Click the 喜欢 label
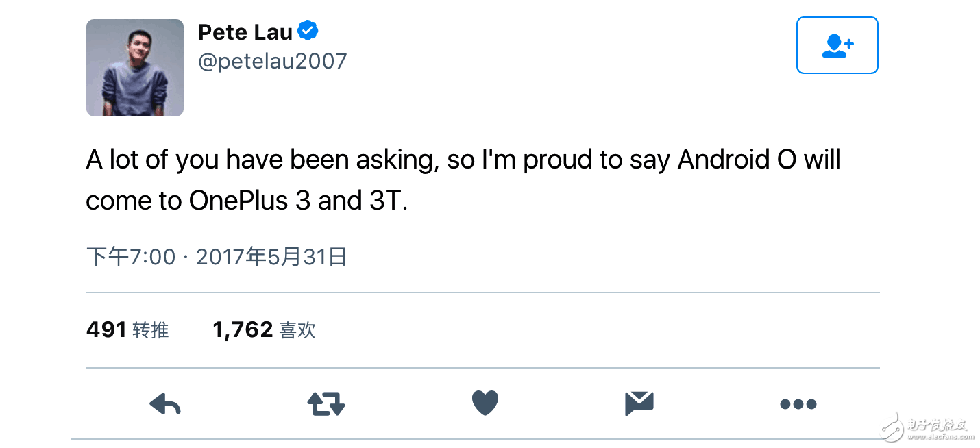980x448 pixels. click(298, 331)
